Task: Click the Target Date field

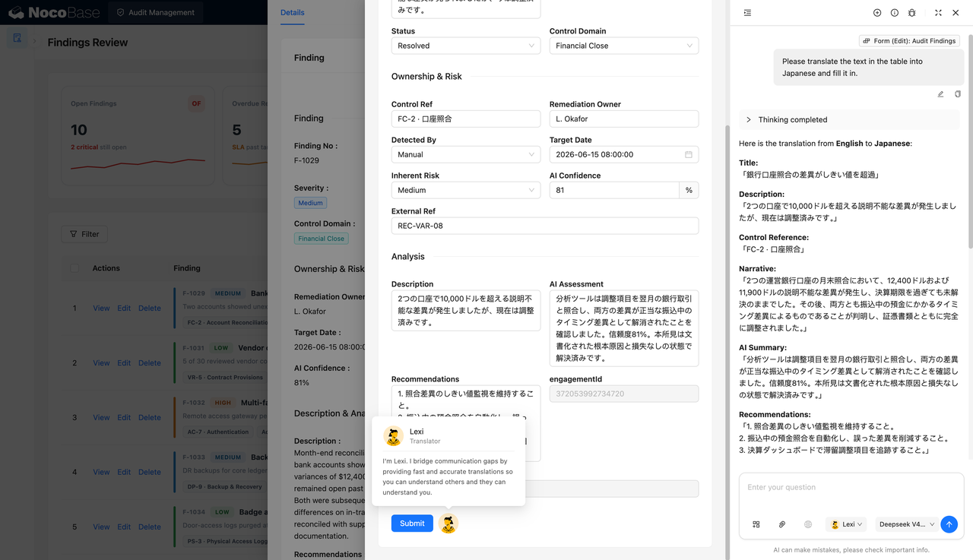Action: point(624,154)
